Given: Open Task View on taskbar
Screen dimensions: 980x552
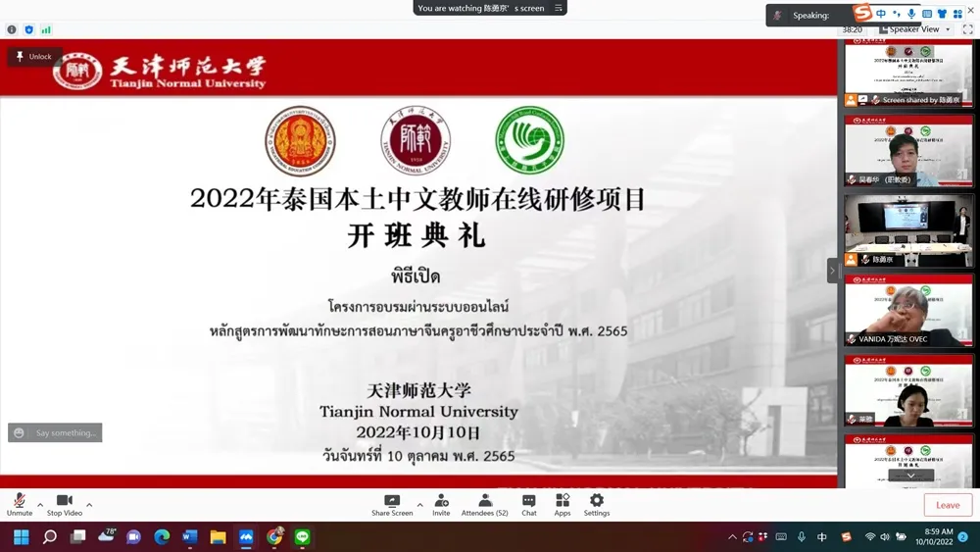Looking at the screenshot, I should pyautogui.click(x=77, y=537).
